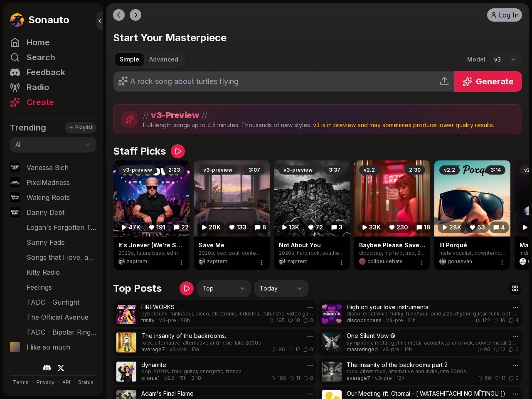Go back with the left arrow button

coord(119,15)
